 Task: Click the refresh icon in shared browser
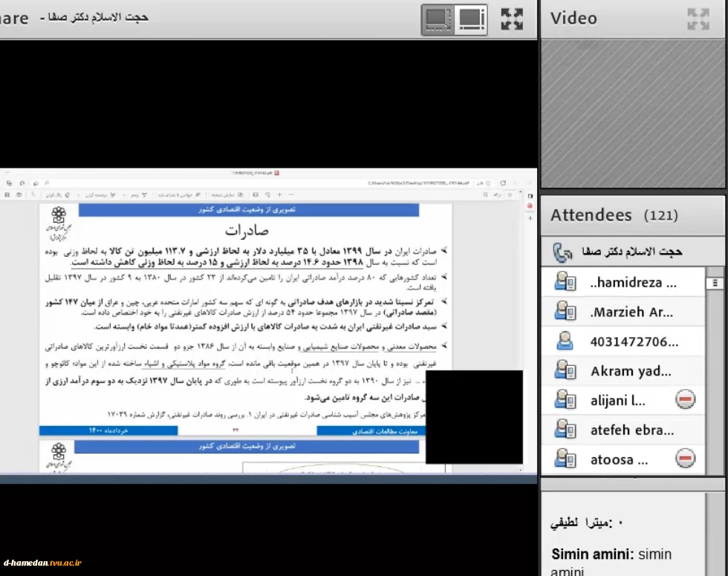click(x=503, y=183)
